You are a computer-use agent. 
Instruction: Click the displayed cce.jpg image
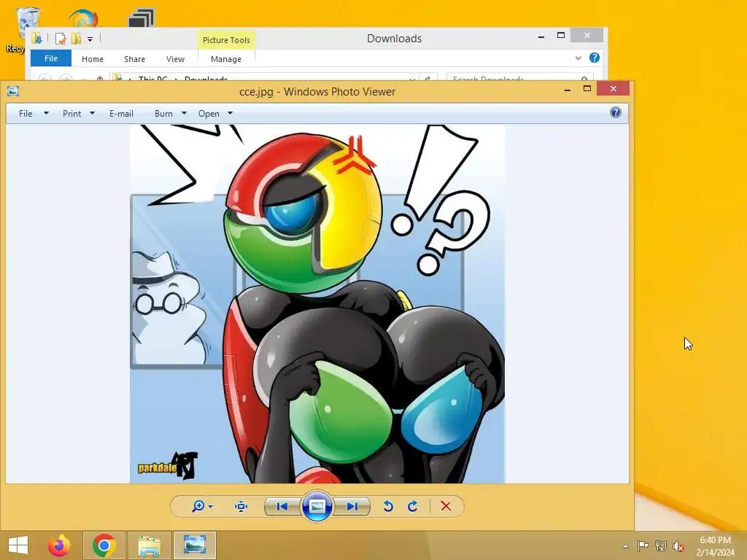[x=317, y=304]
